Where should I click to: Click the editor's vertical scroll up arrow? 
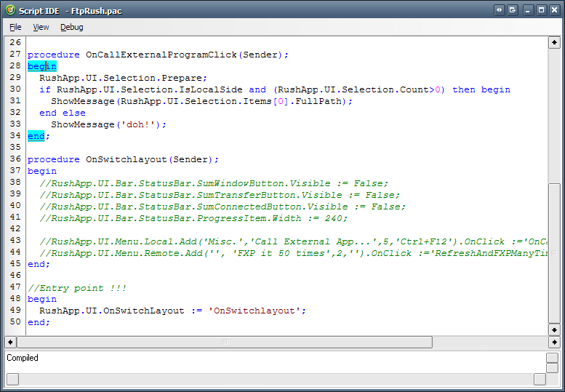point(554,42)
